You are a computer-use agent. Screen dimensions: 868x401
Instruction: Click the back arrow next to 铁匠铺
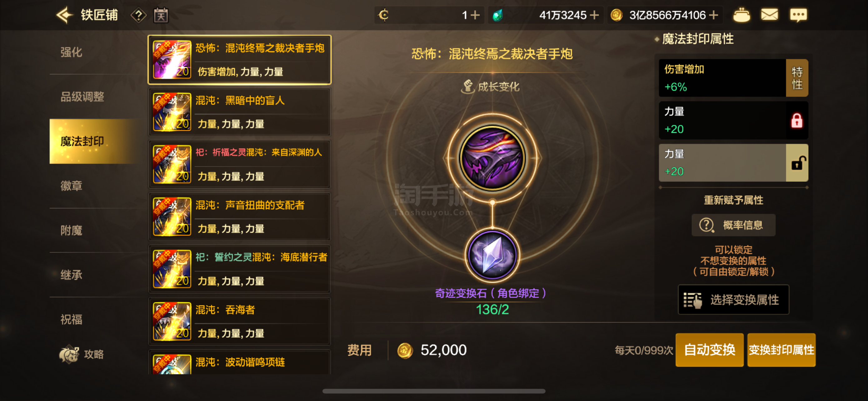pos(64,15)
